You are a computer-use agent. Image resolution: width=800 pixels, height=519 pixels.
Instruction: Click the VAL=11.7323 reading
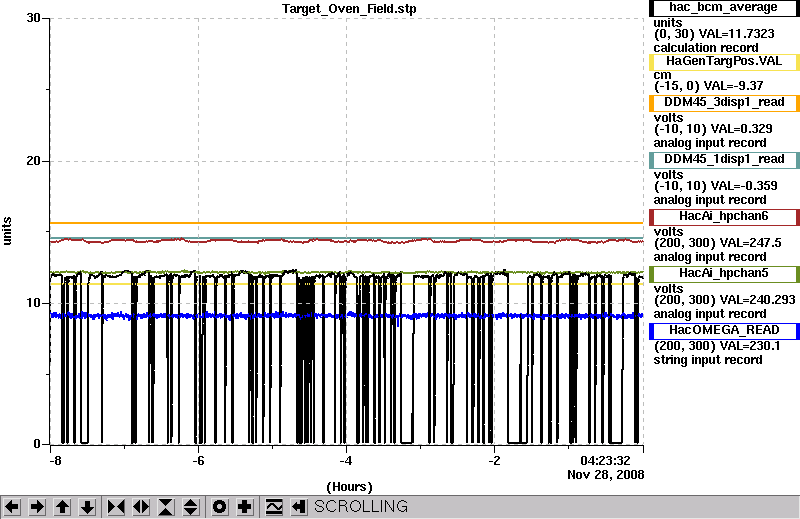[x=736, y=34]
